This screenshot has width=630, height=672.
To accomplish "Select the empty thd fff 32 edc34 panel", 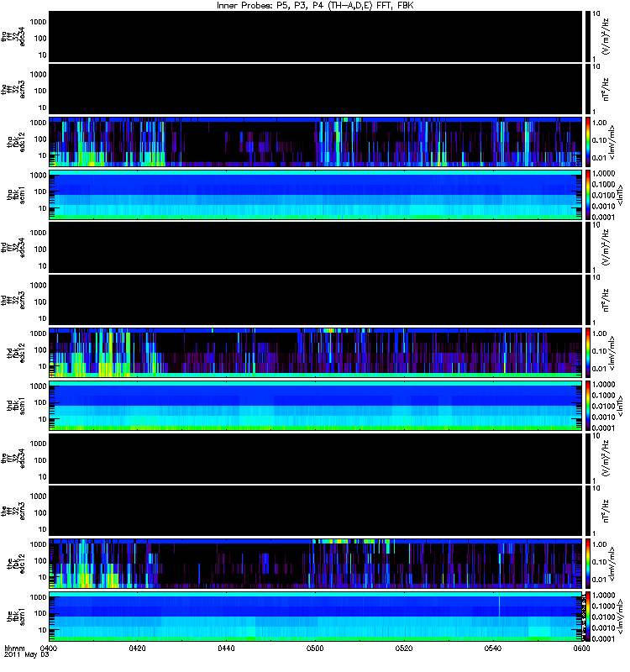I will [x=316, y=247].
